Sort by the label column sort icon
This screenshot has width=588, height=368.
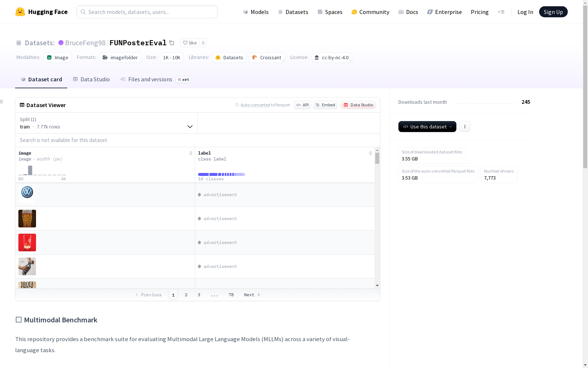point(370,153)
